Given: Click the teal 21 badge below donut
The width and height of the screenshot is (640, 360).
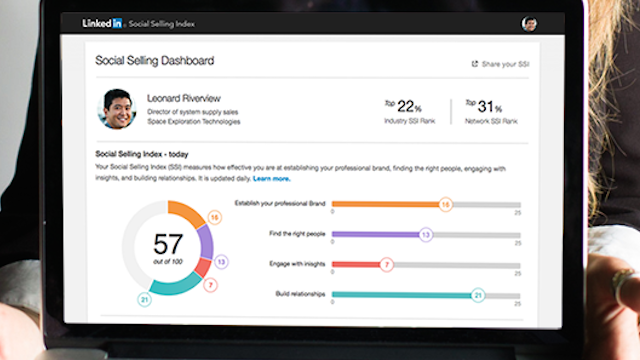Looking at the screenshot, I should pyautogui.click(x=144, y=300).
